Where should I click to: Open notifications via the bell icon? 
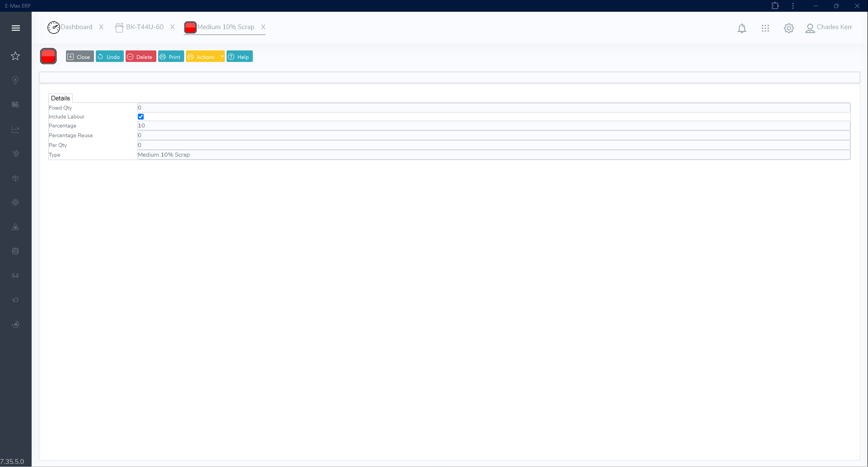click(x=742, y=28)
